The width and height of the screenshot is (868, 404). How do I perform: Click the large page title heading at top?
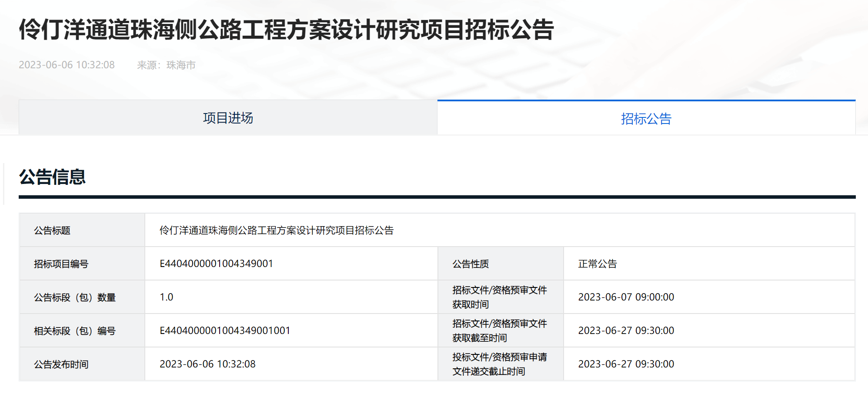point(286,30)
